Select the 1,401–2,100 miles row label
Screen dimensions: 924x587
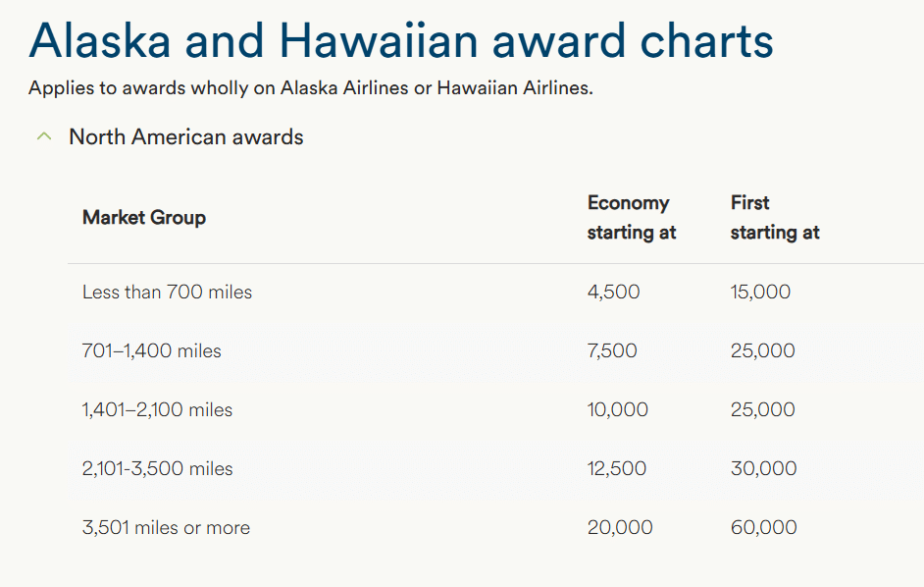click(x=157, y=409)
